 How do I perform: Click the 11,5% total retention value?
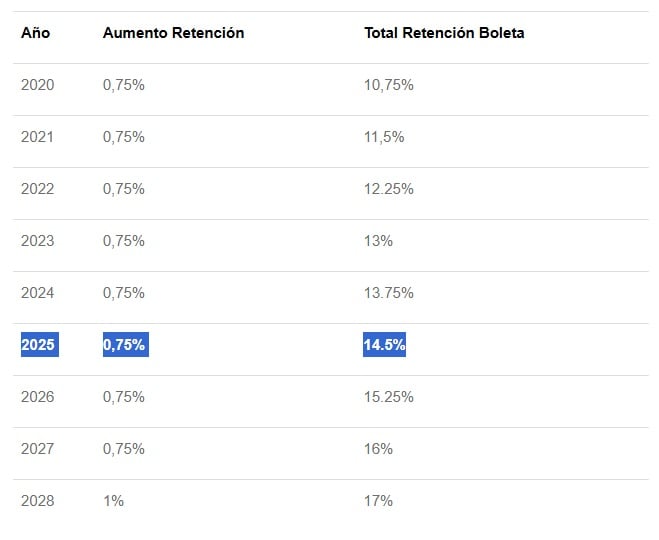(384, 137)
